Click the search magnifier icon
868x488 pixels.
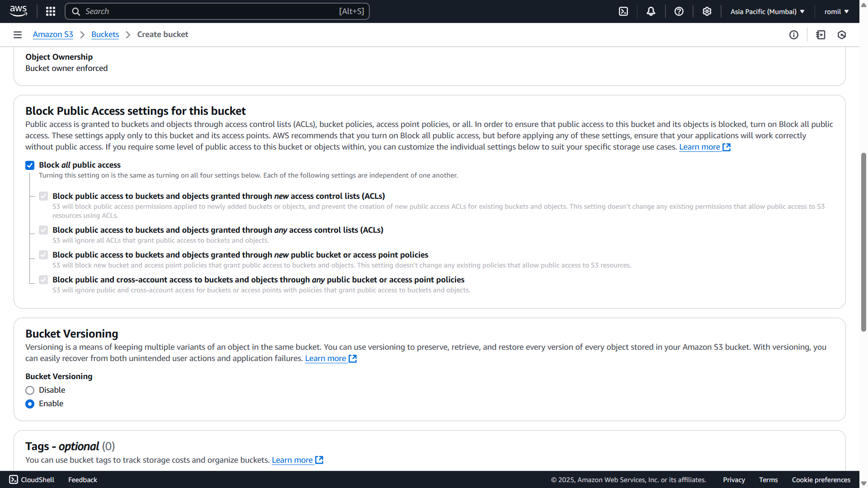(x=76, y=11)
